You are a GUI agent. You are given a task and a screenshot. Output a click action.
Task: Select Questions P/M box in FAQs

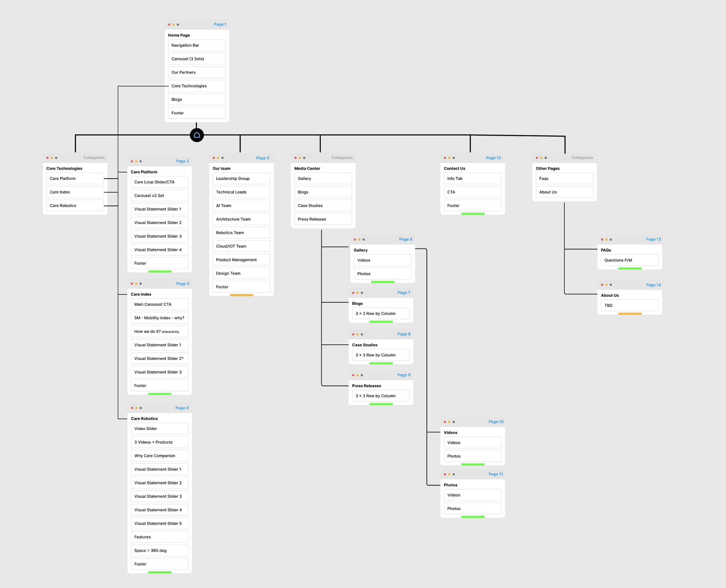[629, 260]
